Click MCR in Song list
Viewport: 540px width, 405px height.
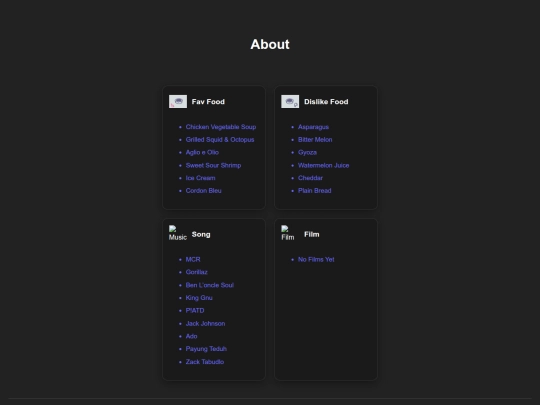click(193, 260)
